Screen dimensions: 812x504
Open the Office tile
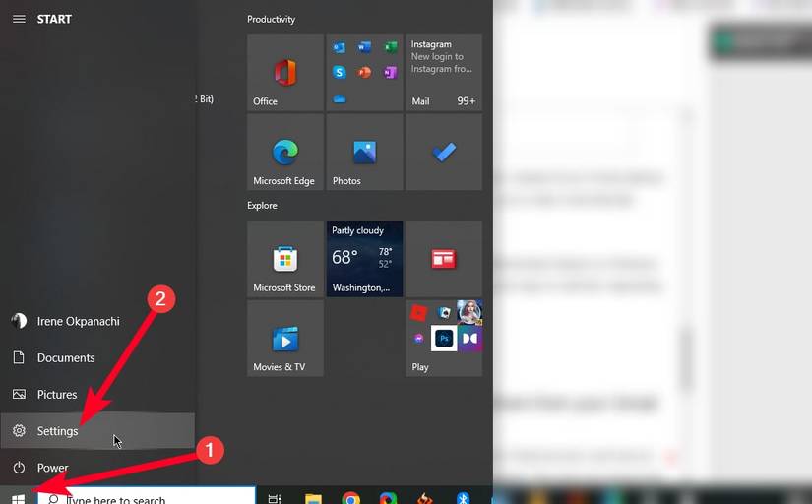pos(285,73)
